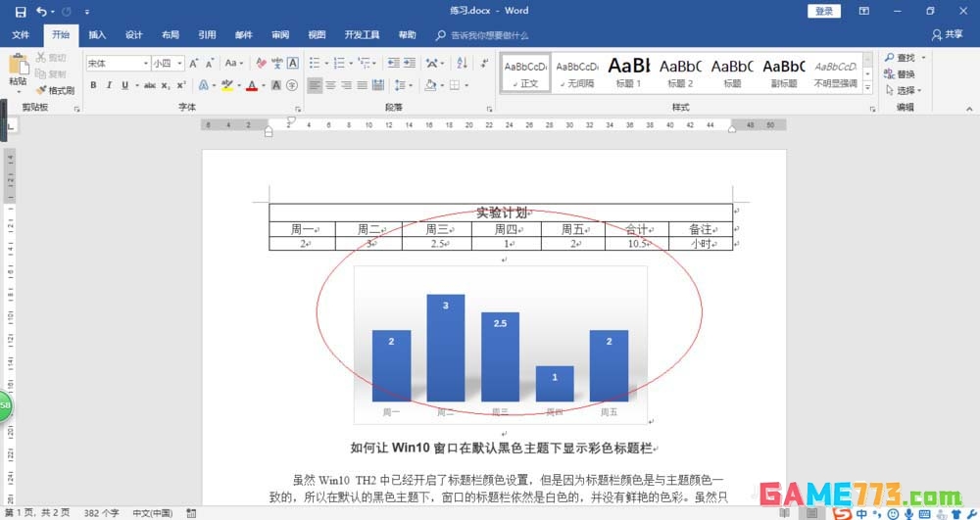
Task: Toggle Character Shading button
Action: pos(276,85)
